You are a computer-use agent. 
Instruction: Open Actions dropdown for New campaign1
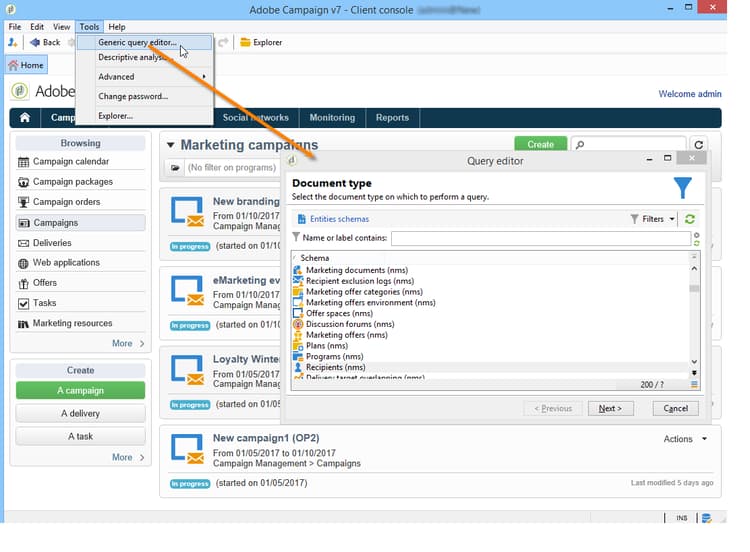(685, 439)
